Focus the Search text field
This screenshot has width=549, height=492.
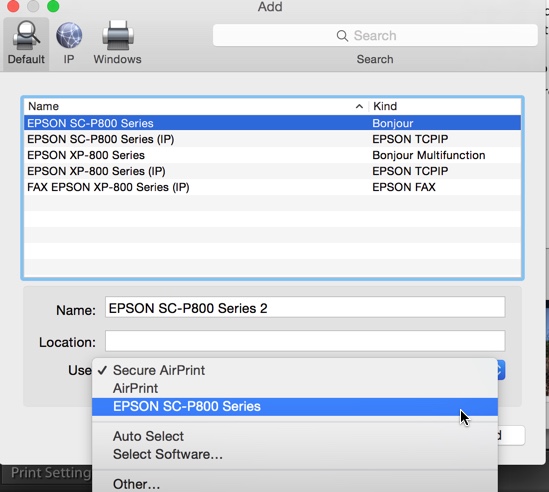375,35
